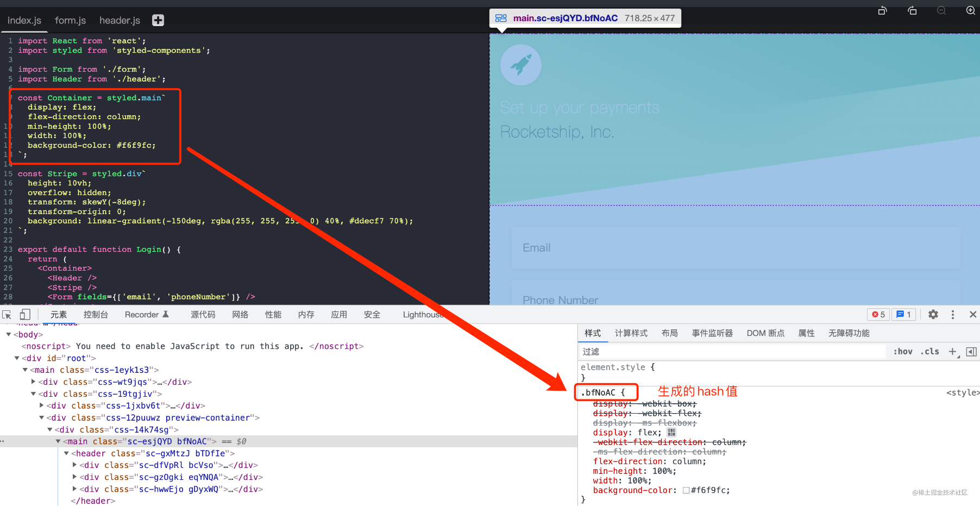The image size is (980, 506).
Task: Toggle the computed styles sidebar pane icon
Action: tap(971, 352)
